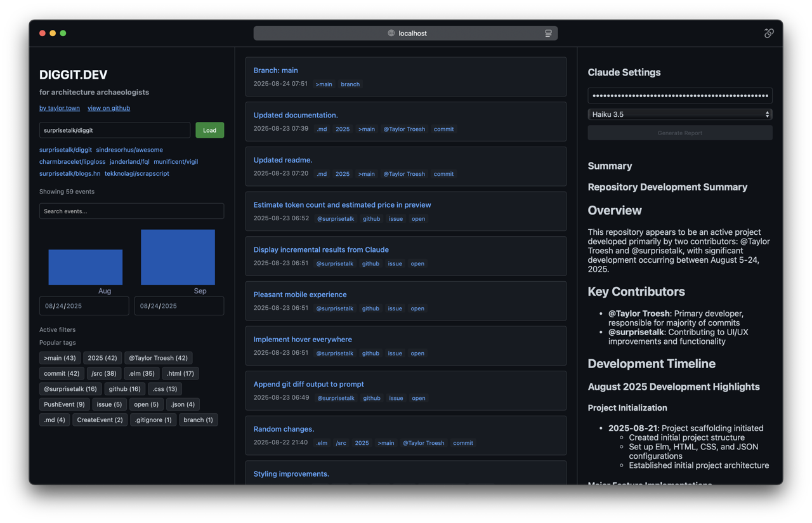Open the 'view on github' link
This screenshot has width=812, height=523.
click(x=108, y=108)
